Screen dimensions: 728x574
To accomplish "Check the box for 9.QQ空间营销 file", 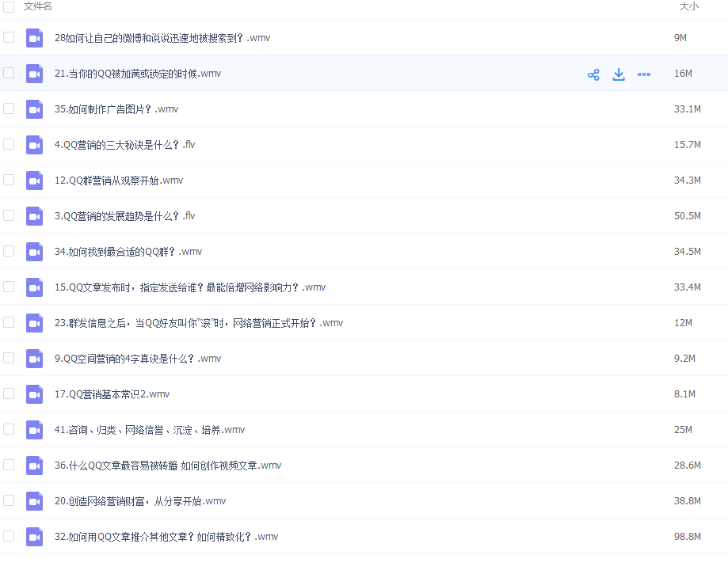I will [9, 358].
